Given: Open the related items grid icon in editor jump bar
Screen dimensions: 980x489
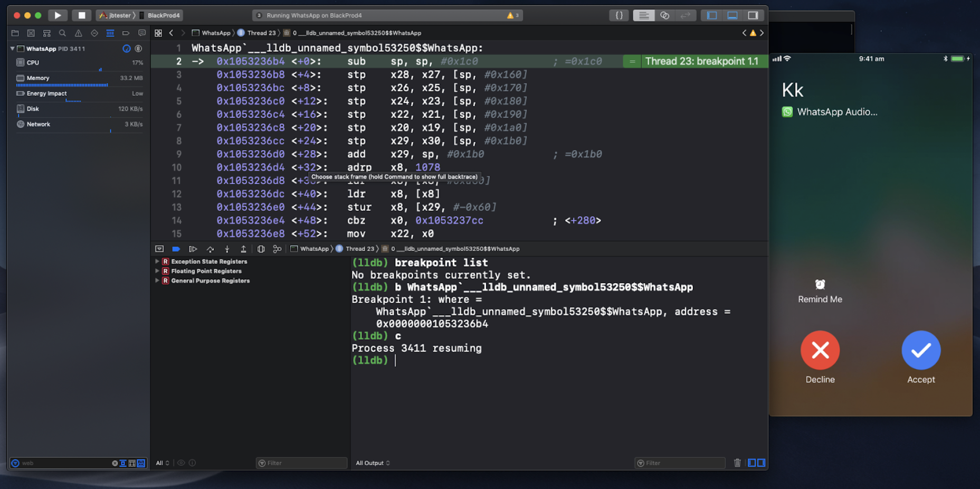Looking at the screenshot, I should coord(158,33).
